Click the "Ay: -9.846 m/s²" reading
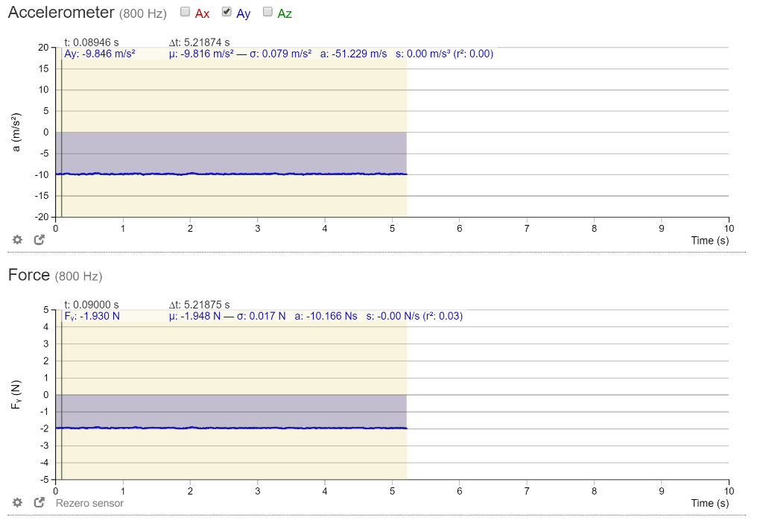763x532 pixels. [100, 54]
